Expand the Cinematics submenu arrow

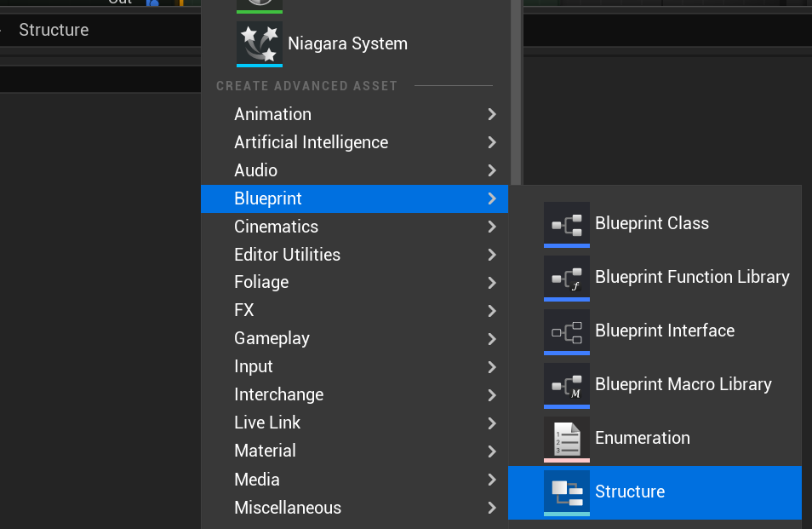[492, 227]
